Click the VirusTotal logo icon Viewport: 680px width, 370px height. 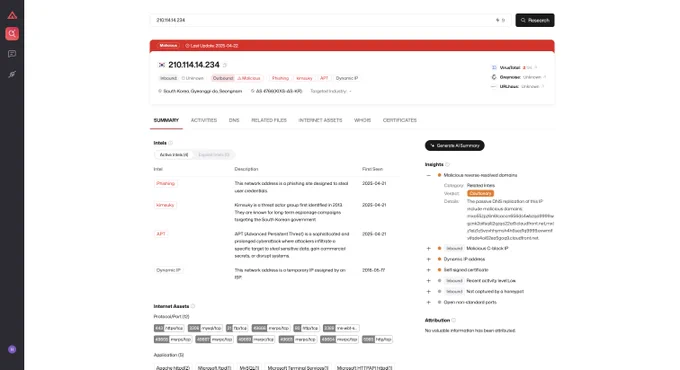point(494,68)
